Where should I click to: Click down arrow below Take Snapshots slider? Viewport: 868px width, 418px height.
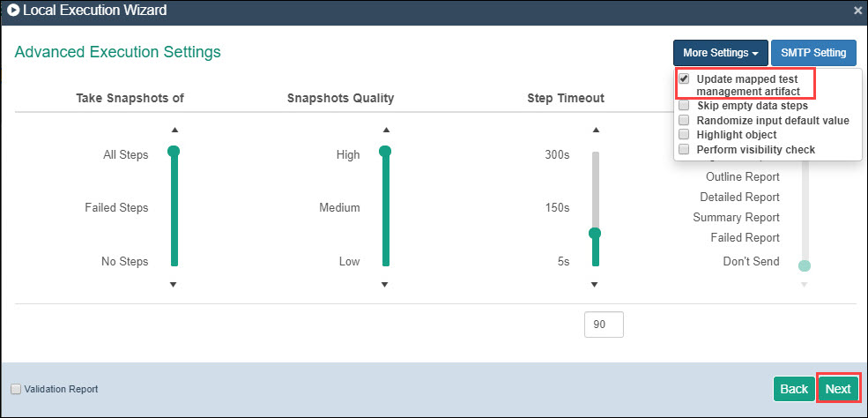click(174, 284)
